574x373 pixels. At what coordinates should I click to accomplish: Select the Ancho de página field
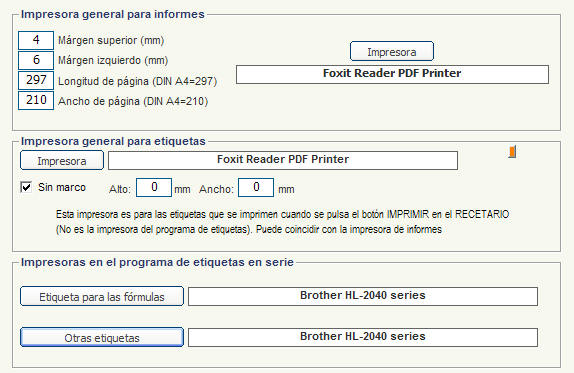[36, 100]
